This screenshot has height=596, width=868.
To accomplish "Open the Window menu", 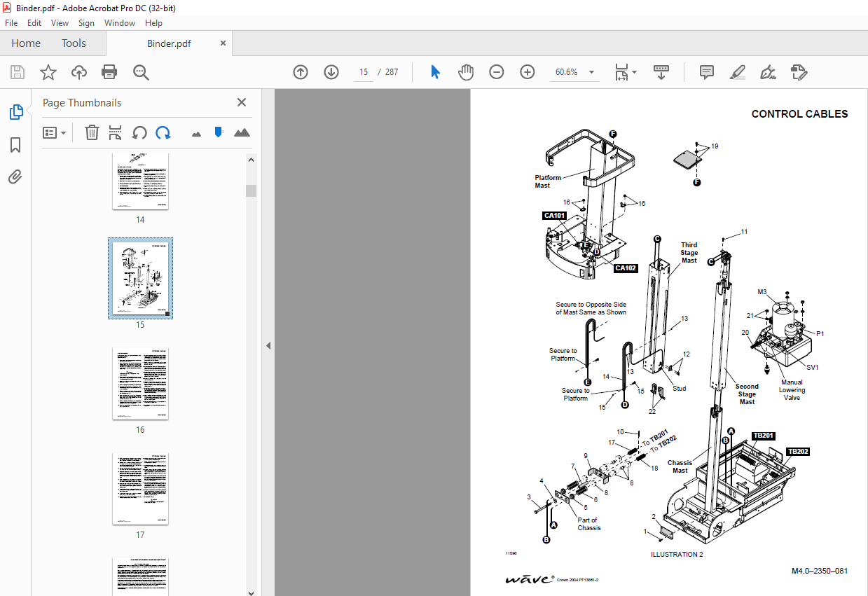I will pos(120,23).
